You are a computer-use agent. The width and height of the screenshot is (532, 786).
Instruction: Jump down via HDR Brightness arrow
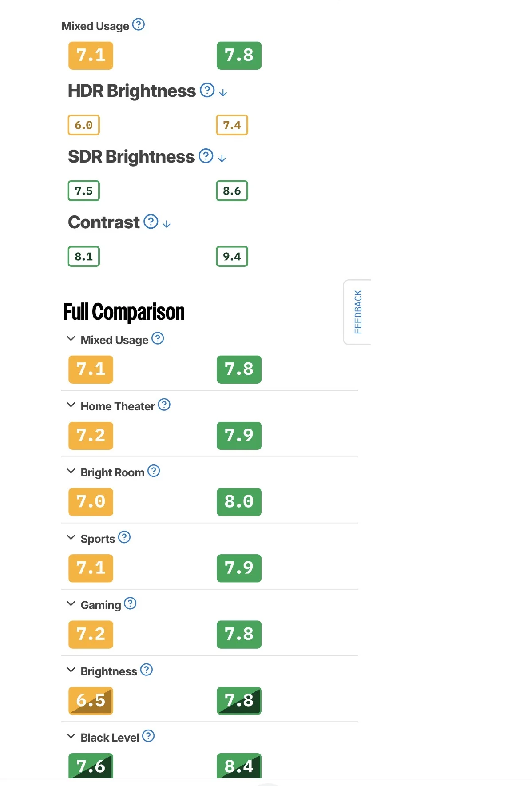point(223,92)
